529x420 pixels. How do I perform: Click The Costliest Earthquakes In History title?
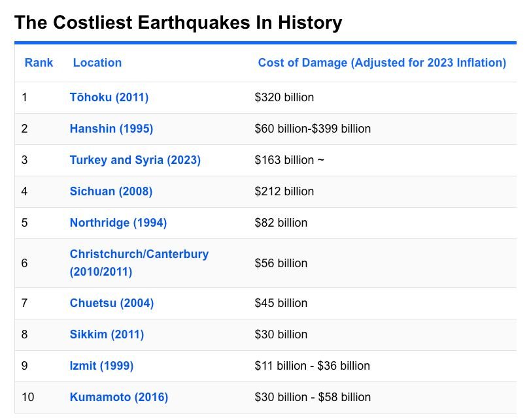pyautogui.click(x=178, y=23)
